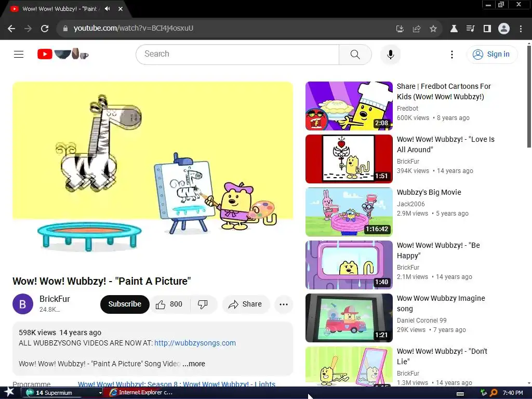Open the browser experiments flask icon
This screenshot has width=532, height=399.
[454, 29]
